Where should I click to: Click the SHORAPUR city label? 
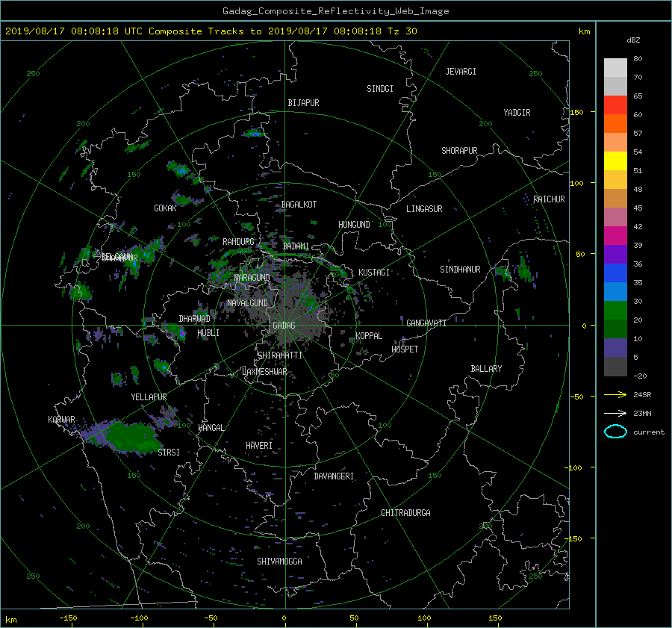(459, 151)
